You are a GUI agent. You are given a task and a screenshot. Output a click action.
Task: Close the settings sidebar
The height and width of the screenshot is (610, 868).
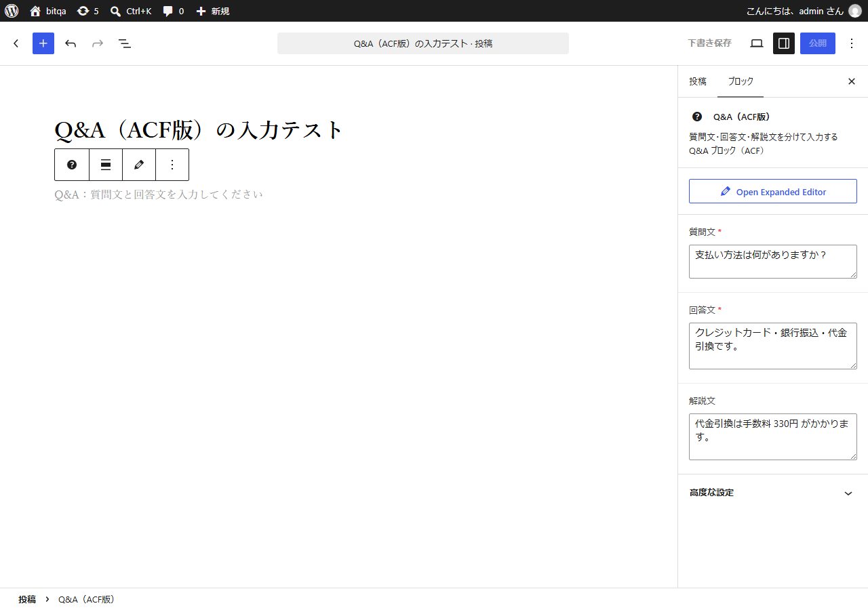(852, 81)
